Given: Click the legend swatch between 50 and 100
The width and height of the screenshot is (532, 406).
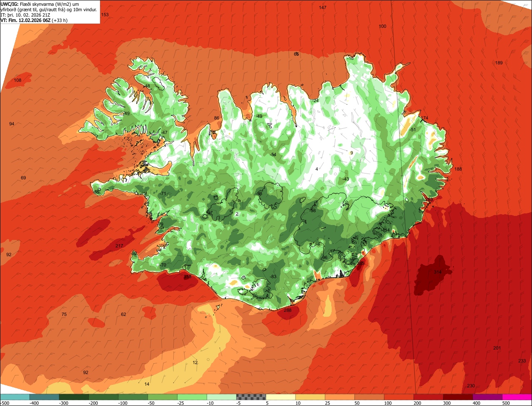Looking at the screenshot, I should tap(369, 397).
